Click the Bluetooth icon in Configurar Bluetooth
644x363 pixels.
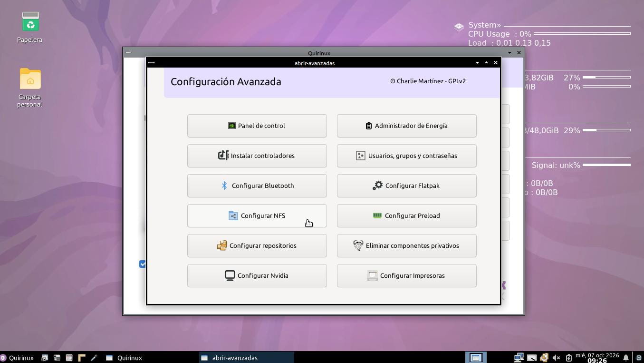224,186
